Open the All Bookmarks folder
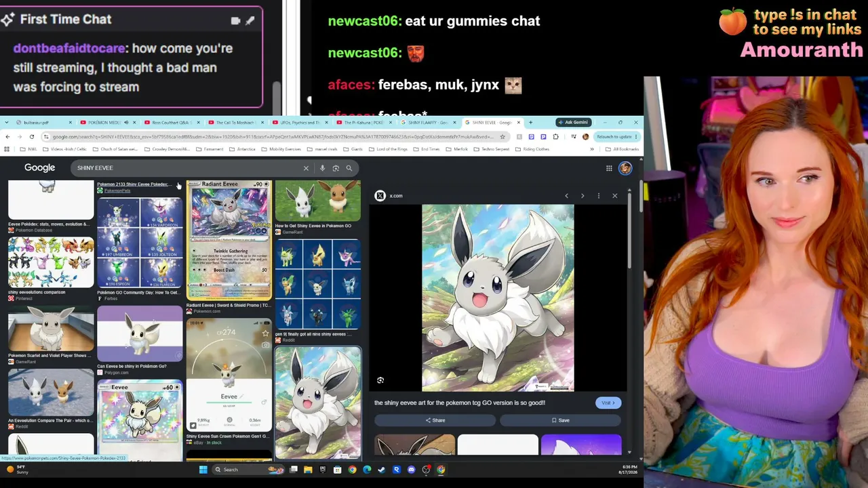This screenshot has width=868, height=488. [x=623, y=149]
